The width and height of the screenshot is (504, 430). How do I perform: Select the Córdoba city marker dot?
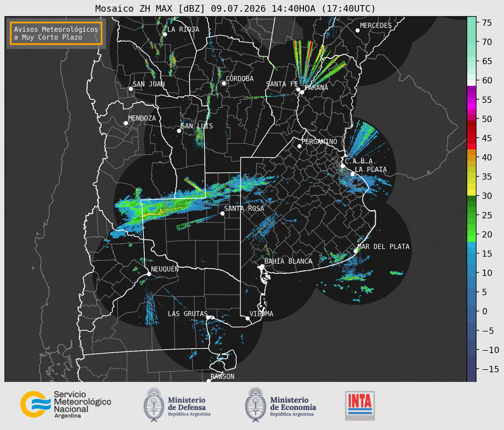[x=224, y=83]
